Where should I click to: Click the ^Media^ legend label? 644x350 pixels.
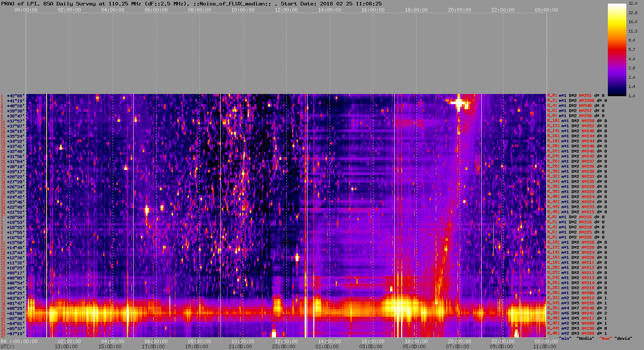click(x=585, y=339)
